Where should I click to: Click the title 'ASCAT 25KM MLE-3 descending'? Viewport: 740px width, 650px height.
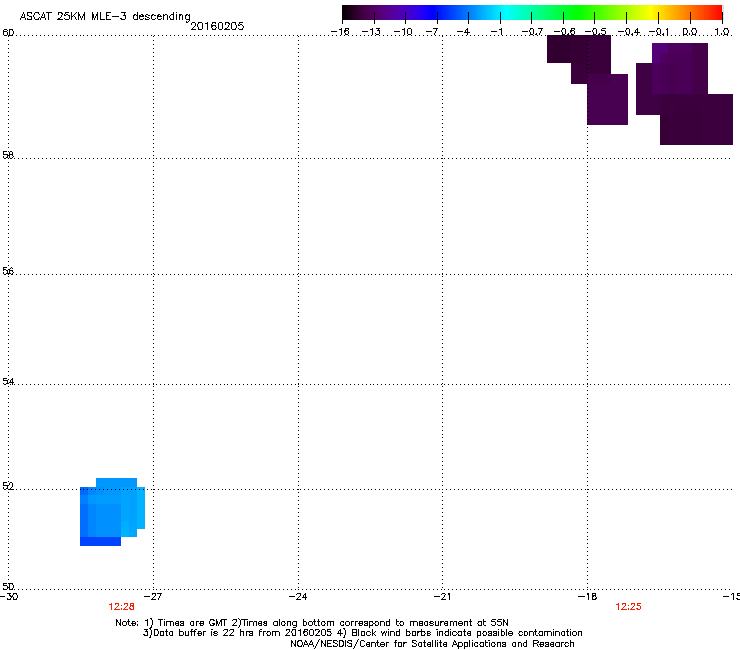(105, 16)
